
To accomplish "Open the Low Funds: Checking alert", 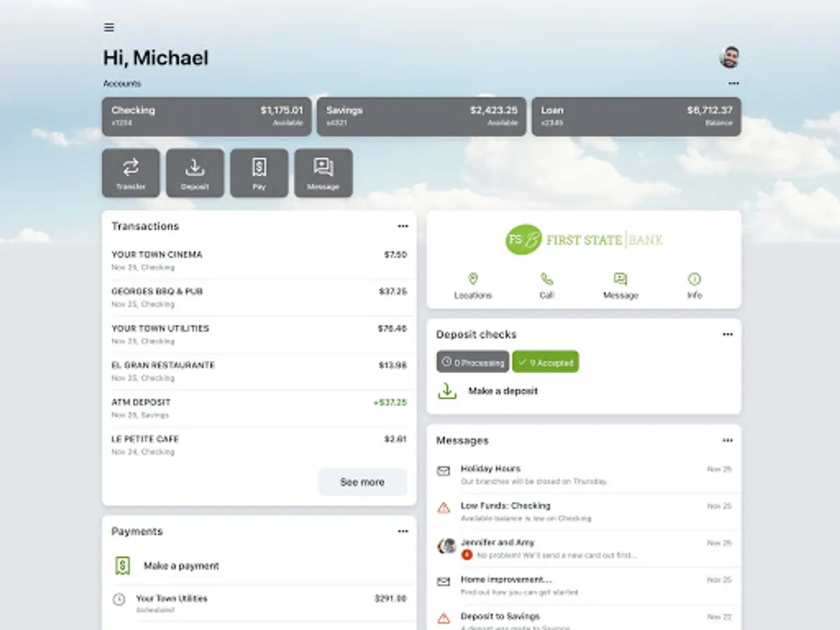I will click(584, 512).
